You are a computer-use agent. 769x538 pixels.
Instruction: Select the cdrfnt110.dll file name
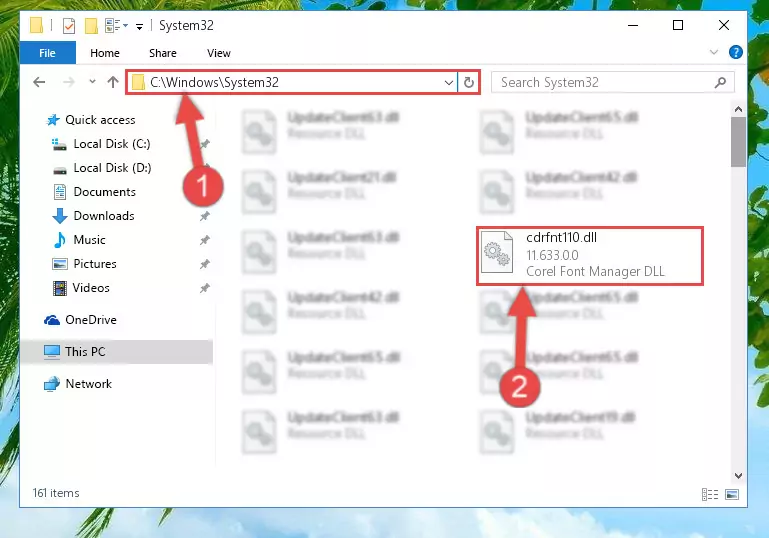(x=562, y=237)
